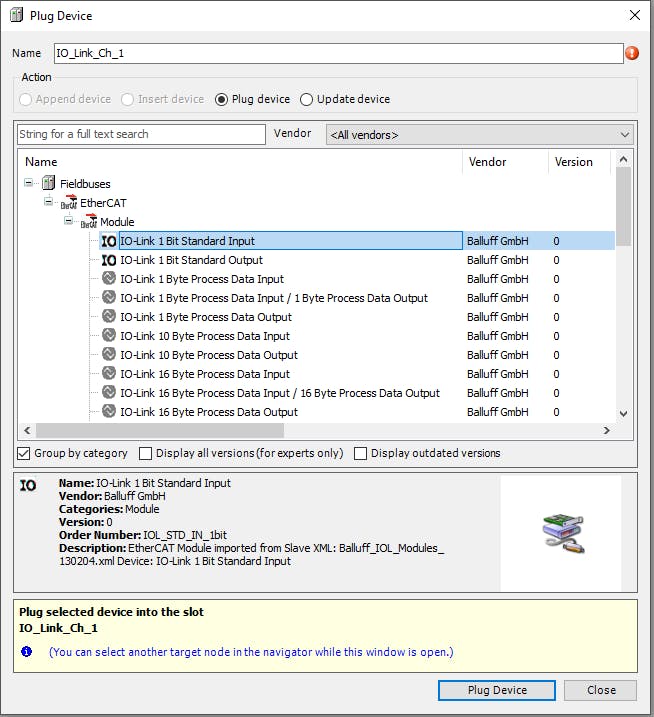Click the IO icon in device details panel
The width and height of the screenshot is (654, 717).
27,485
